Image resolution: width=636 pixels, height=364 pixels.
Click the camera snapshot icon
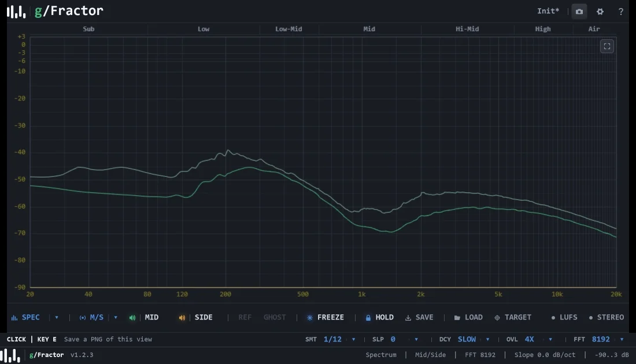point(579,12)
